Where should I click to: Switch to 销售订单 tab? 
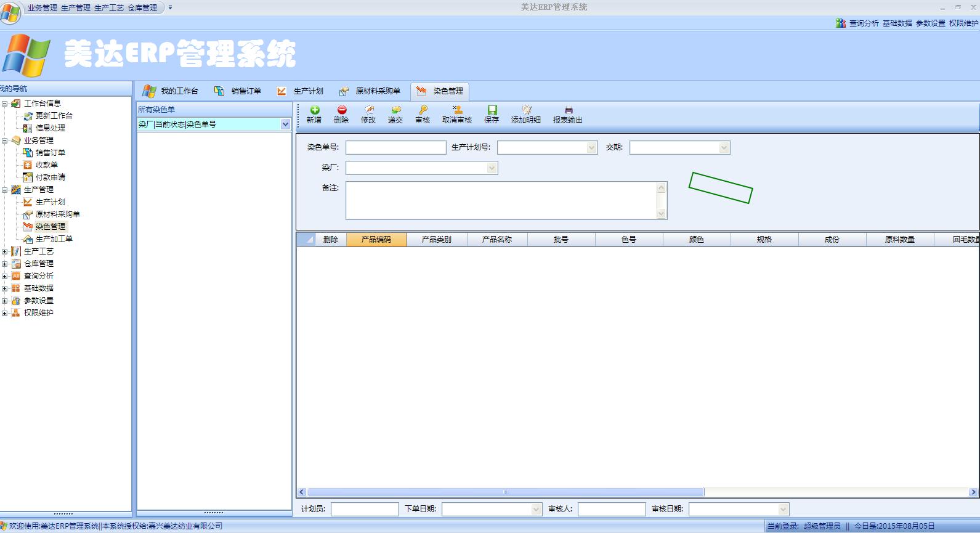tap(238, 91)
